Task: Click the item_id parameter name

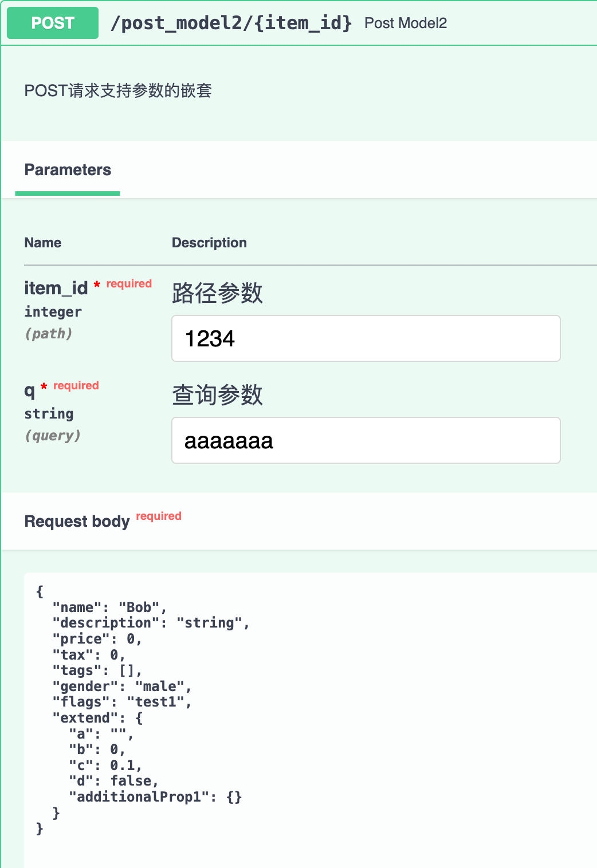Action: pyautogui.click(x=56, y=288)
